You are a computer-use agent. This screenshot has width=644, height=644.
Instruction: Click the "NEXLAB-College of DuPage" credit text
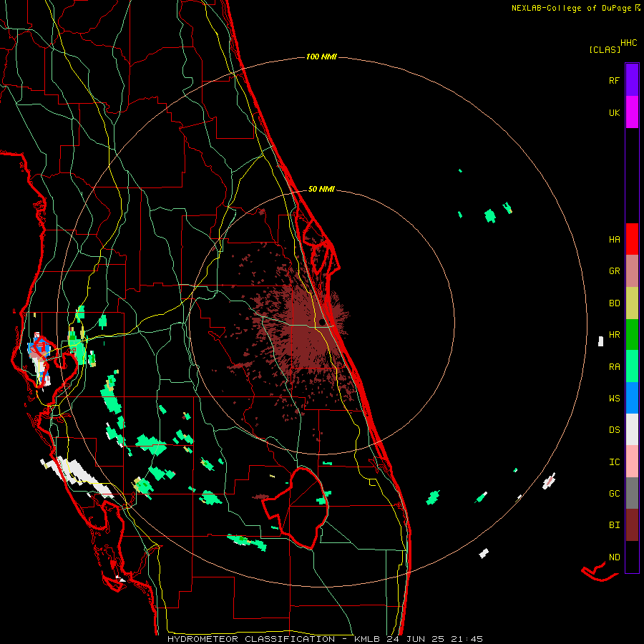571,8
